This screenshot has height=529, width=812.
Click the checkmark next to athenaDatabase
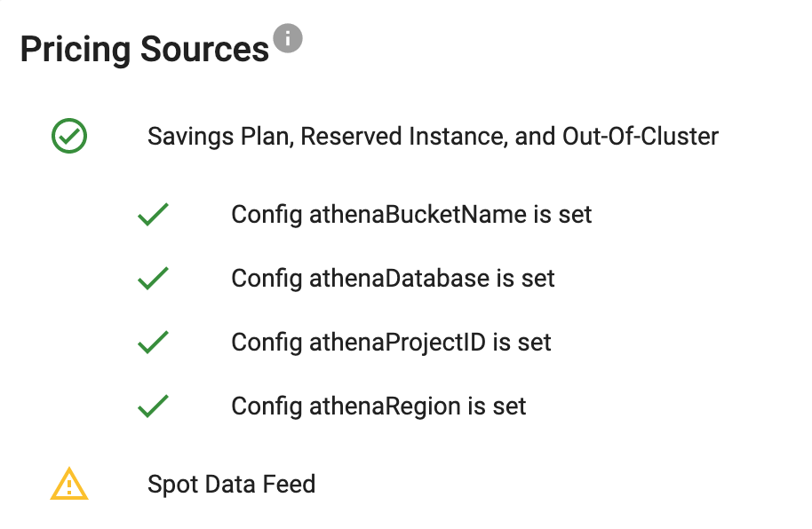pyautogui.click(x=154, y=279)
